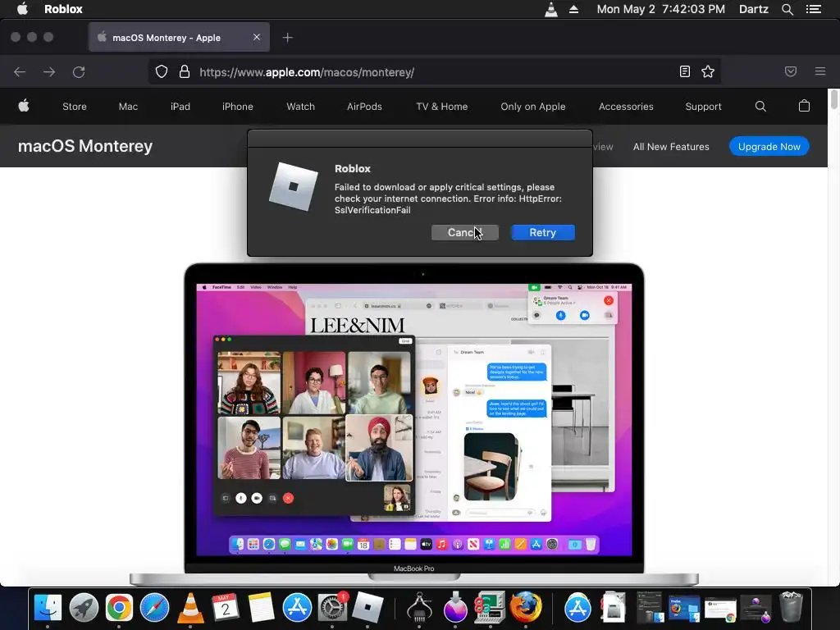Launch VLC from the Dock
The height and width of the screenshot is (630, 840).
coord(189,608)
